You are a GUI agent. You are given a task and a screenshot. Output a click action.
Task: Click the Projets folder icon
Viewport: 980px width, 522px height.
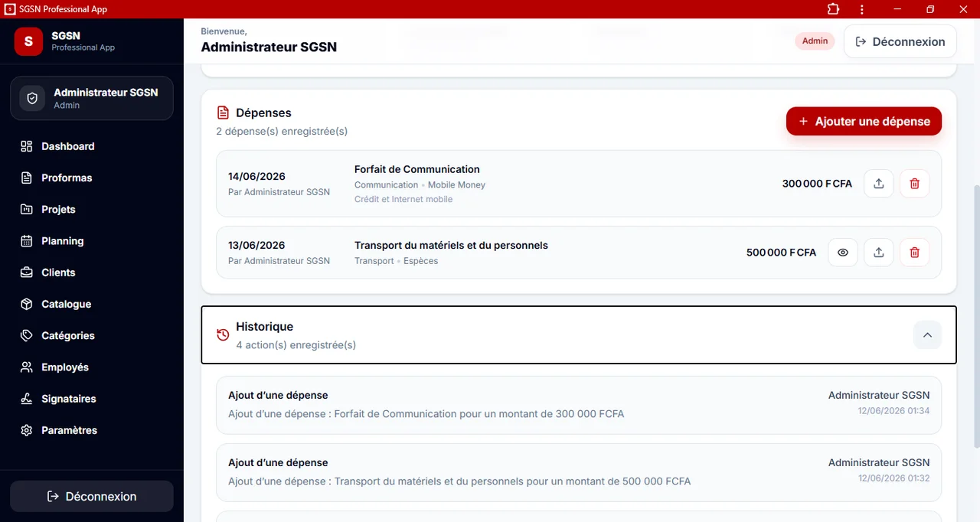click(27, 209)
